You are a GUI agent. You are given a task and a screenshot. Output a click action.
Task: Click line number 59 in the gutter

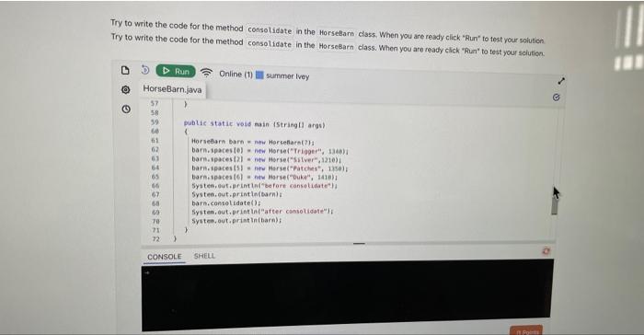click(155, 122)
